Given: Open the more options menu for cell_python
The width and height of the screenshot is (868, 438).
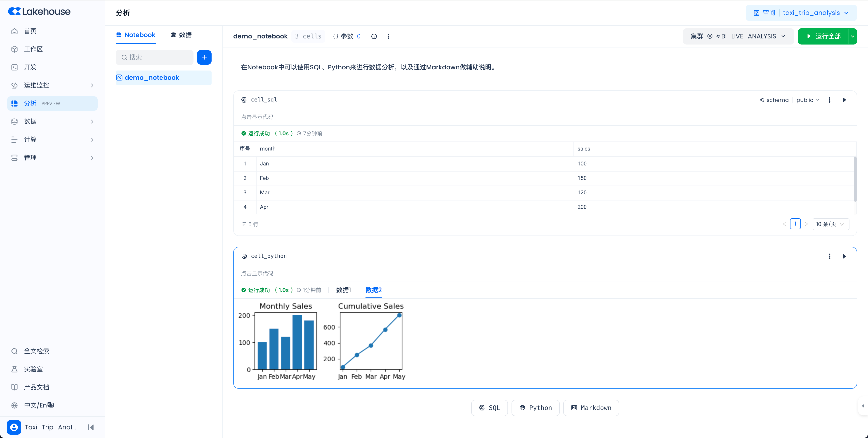Looking at the screenshot, I should [x=829, y=256].
